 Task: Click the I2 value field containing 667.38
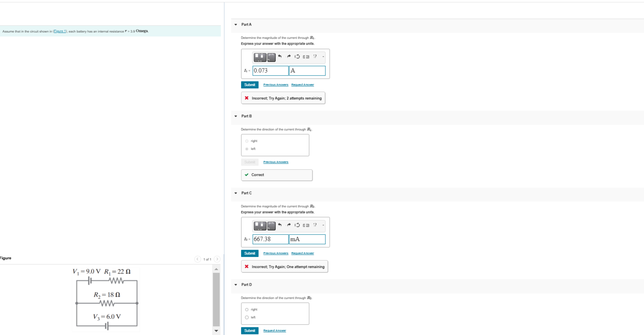pos(271,239)
